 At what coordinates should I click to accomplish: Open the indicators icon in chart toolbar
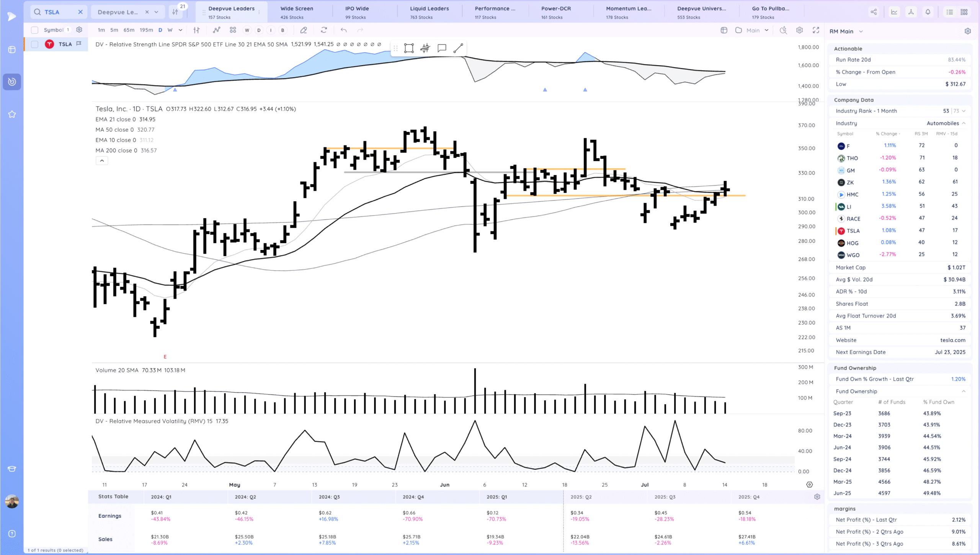tap(217, 30)
